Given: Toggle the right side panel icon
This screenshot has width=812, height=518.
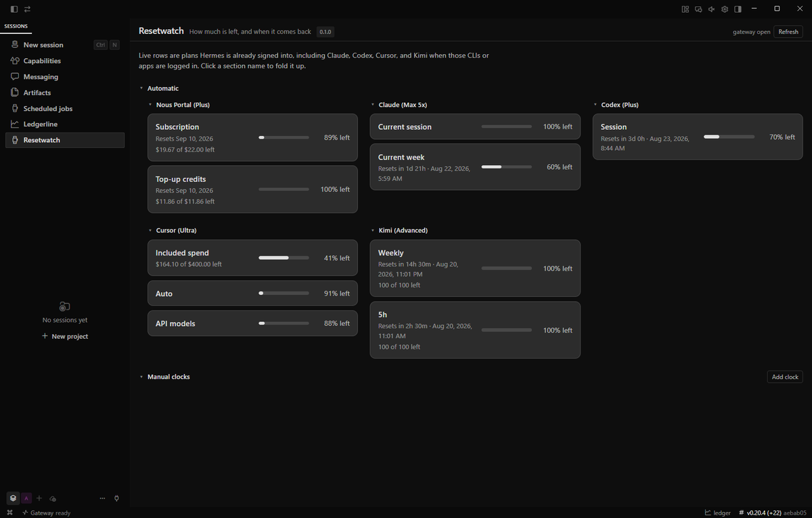Looking at the screenshot, I should click(738, 9).
